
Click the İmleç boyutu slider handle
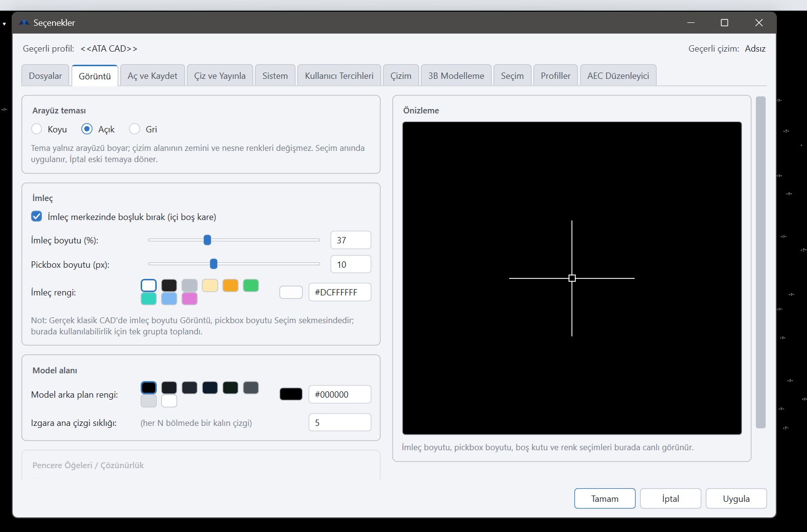[207, 240]
